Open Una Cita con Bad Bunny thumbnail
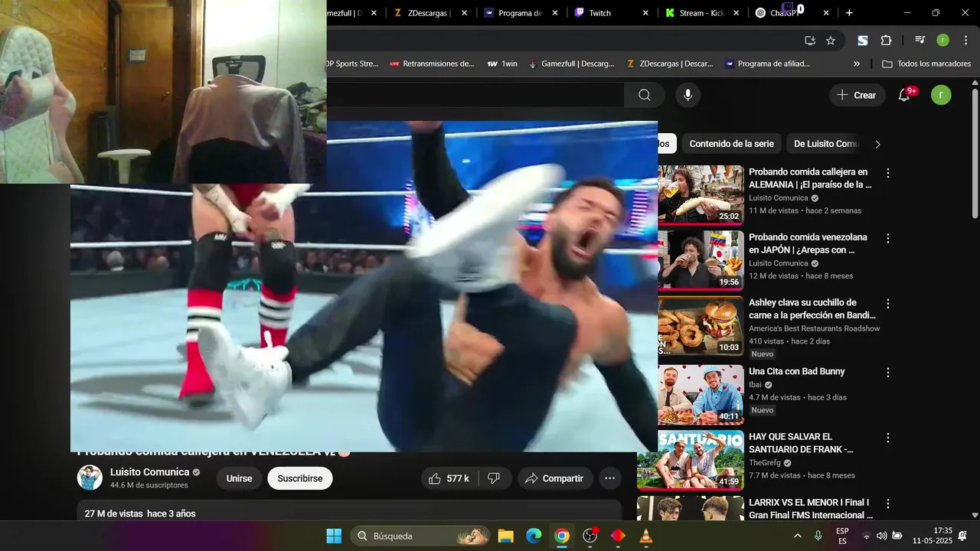The width and height of the screenshot is (980, 551). pyautogui.click(x=701, y=393)
